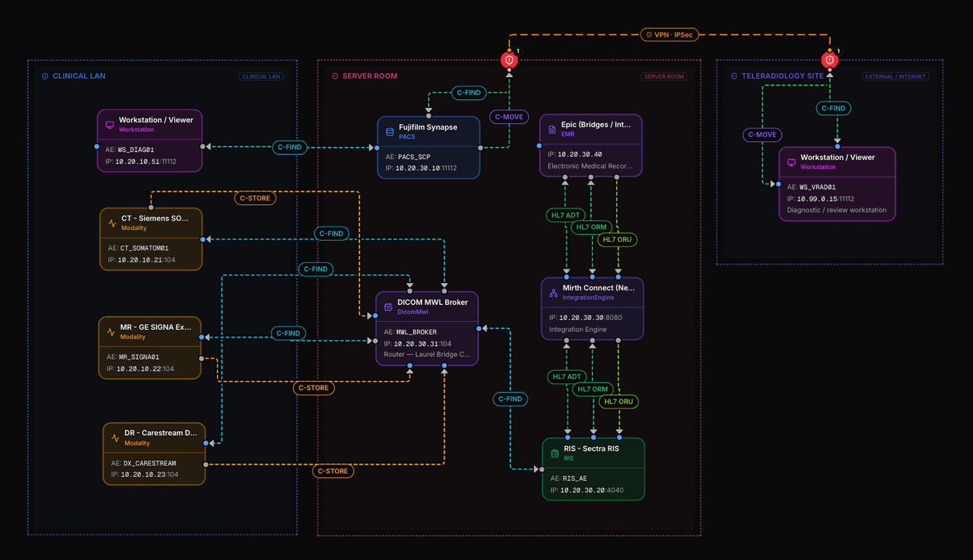The width and height of the screenshot is (973, 560).
Task: Click the network icon on the Mirth Connect node
Action: (554, 292)
